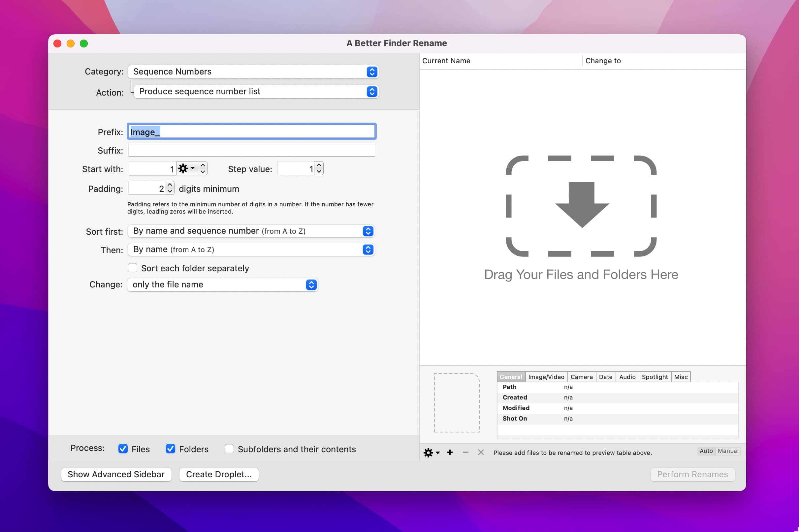
Task: Open the Sort first dropdown
Action: [251, 231]
